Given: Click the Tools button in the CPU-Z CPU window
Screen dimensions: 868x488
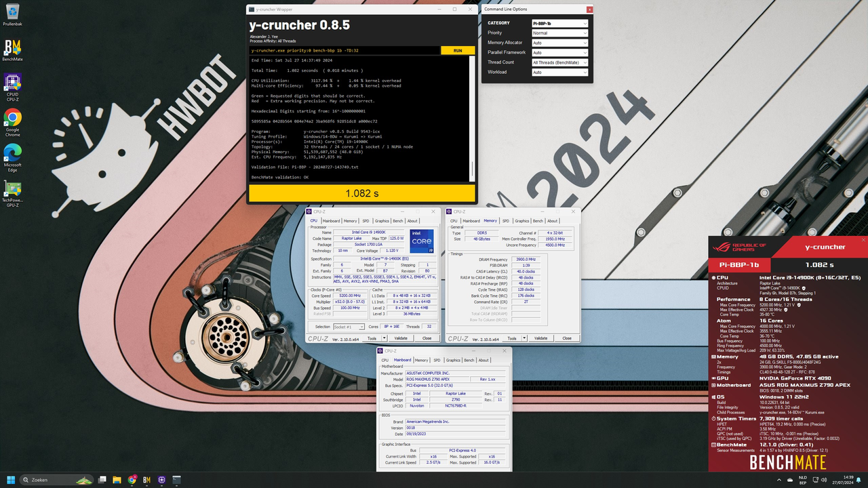Looking at the screenshot, I should [x=372, y=338].
